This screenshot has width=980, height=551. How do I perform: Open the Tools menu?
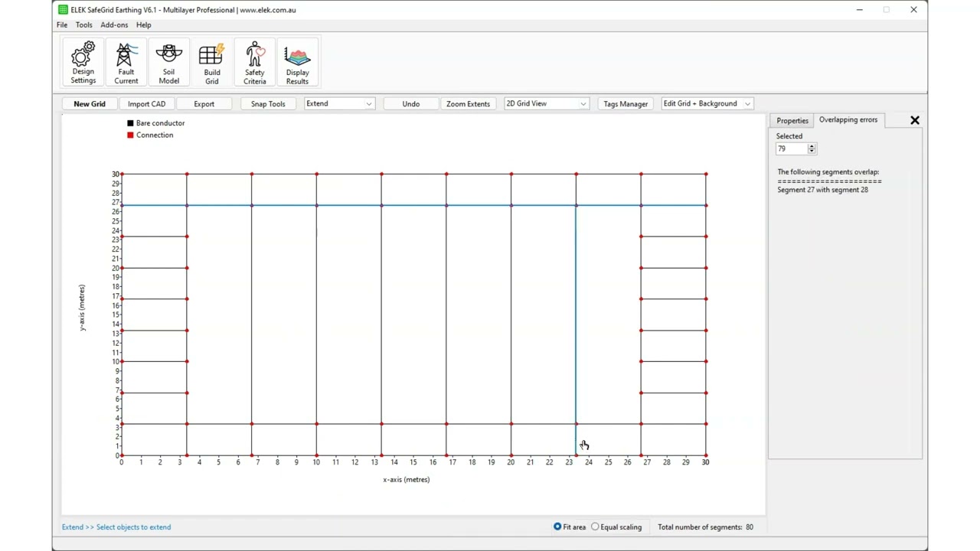click(x=84, y=24)
